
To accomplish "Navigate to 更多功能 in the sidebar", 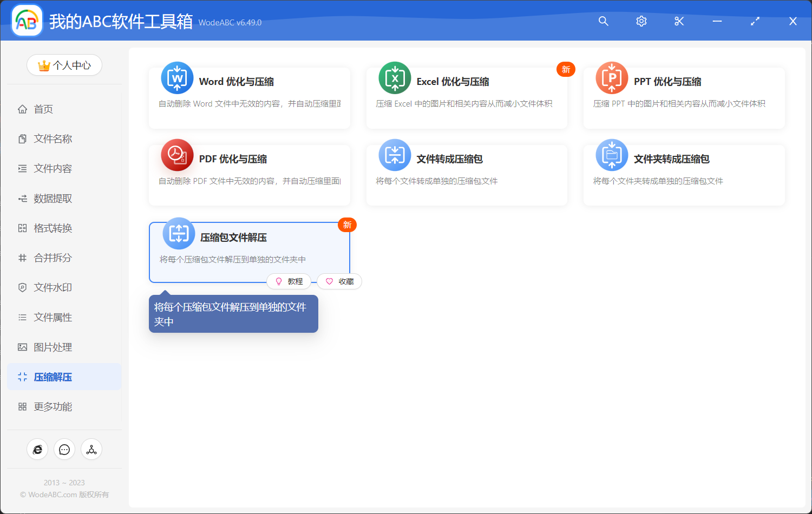I will [x=53, y=407].
